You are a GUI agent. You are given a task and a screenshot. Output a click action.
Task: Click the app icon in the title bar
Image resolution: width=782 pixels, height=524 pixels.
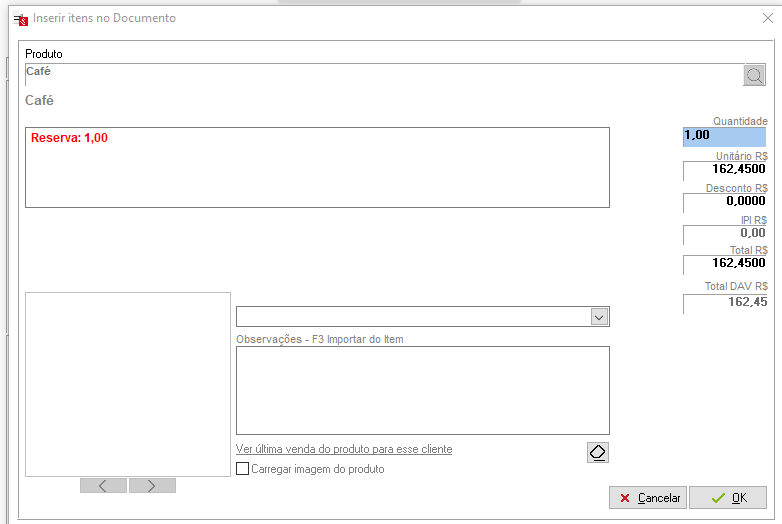click(19, 18)
